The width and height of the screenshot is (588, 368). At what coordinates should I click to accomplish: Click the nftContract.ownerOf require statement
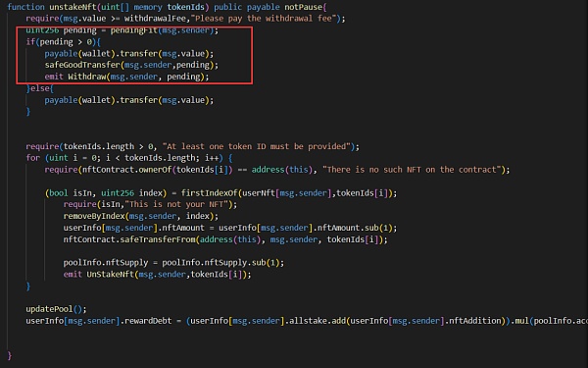[x=277, y=170]
